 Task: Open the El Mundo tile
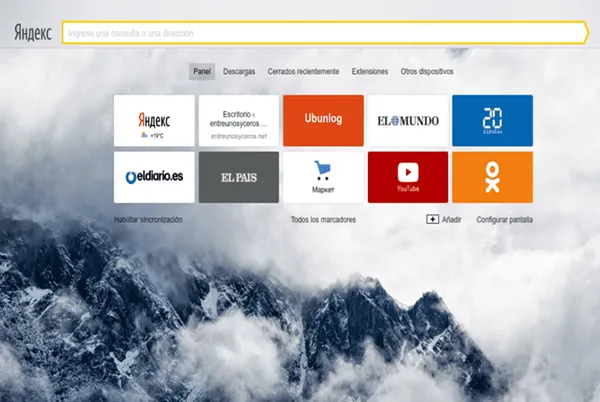408,120
